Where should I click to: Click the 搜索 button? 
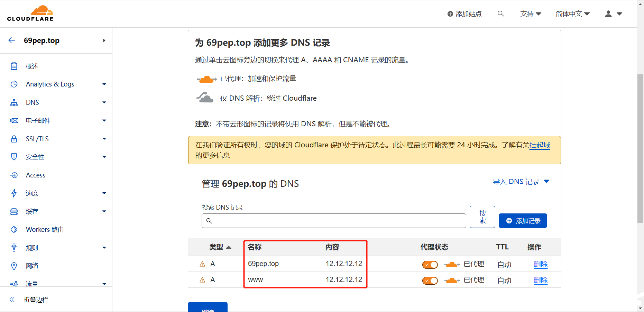coord(482,217)
